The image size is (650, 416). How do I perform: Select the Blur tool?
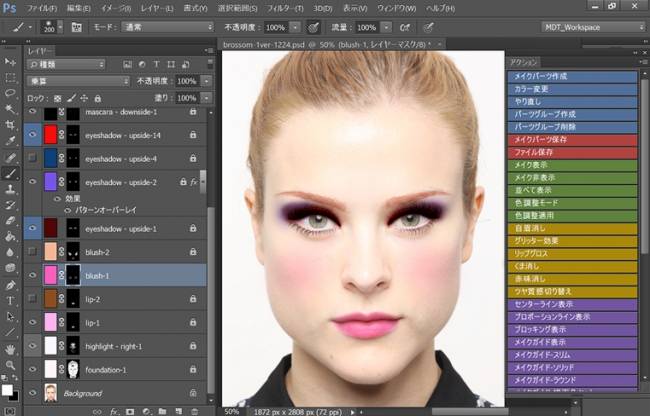click(10, 252)
